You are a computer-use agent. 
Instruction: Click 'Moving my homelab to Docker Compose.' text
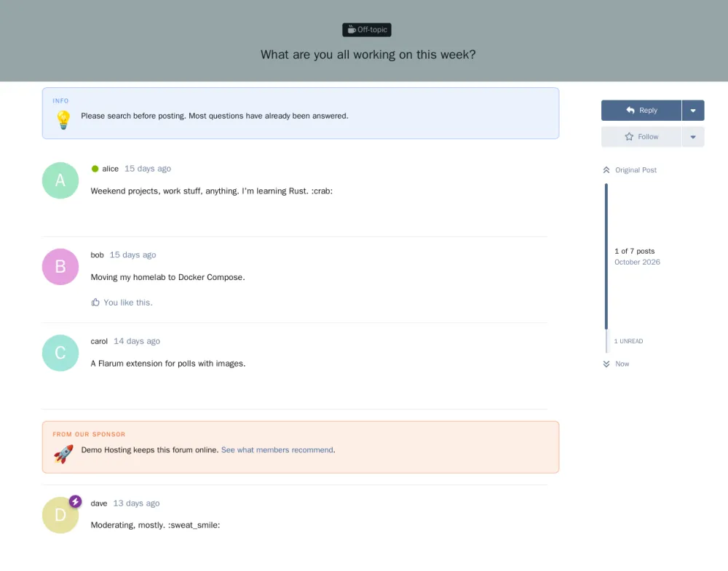coord(167,277)
